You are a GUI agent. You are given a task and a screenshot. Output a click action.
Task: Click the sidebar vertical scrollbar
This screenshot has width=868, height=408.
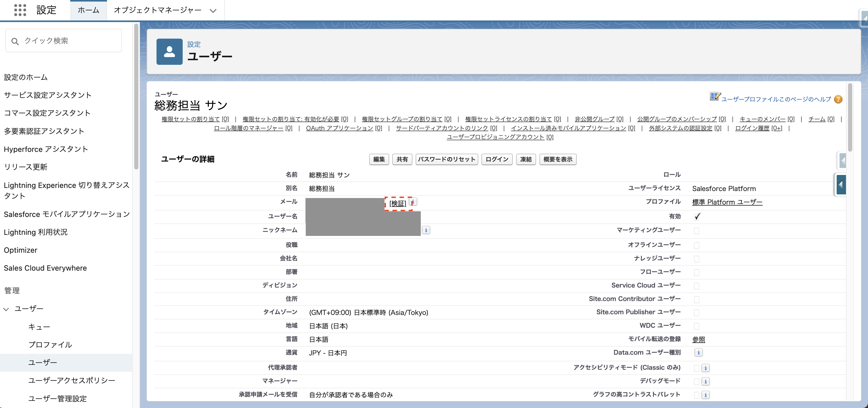click(136, 97)
